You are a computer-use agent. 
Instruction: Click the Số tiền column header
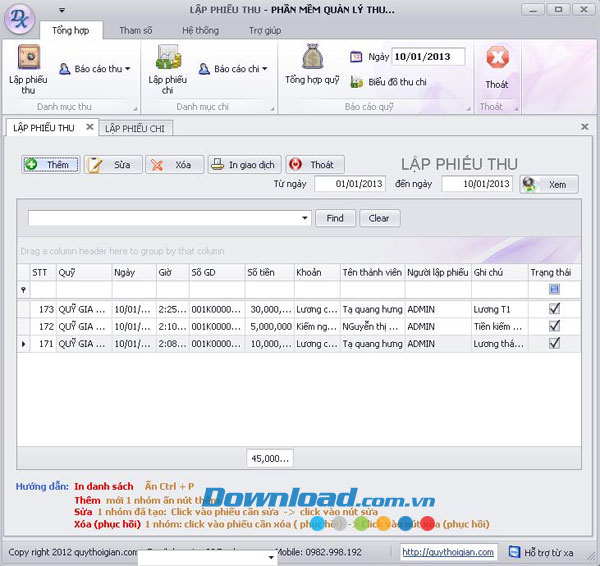tap(267, 272)
